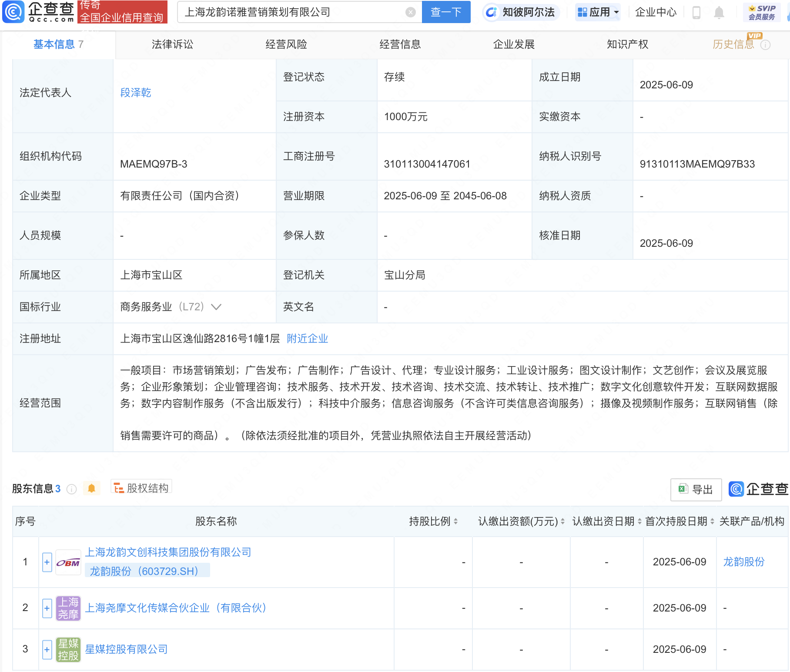Switch to the 法律诉讼 tab
790x672 pixels.
[x=172, y=44]
